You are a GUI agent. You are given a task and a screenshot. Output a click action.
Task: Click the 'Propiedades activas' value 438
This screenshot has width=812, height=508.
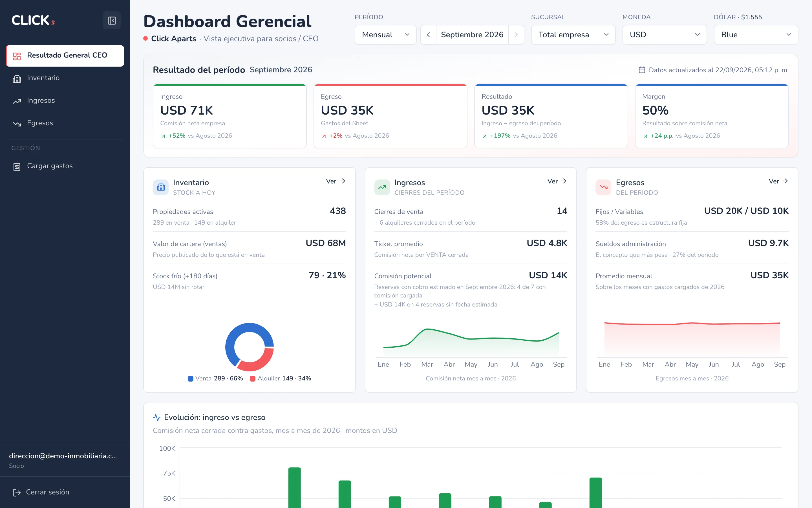[337, 211]
